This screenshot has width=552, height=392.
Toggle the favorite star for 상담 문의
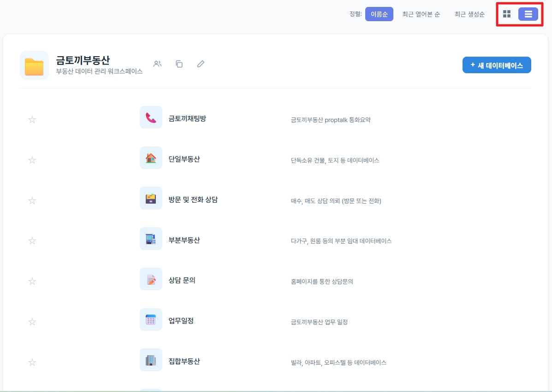coord(32,281)
